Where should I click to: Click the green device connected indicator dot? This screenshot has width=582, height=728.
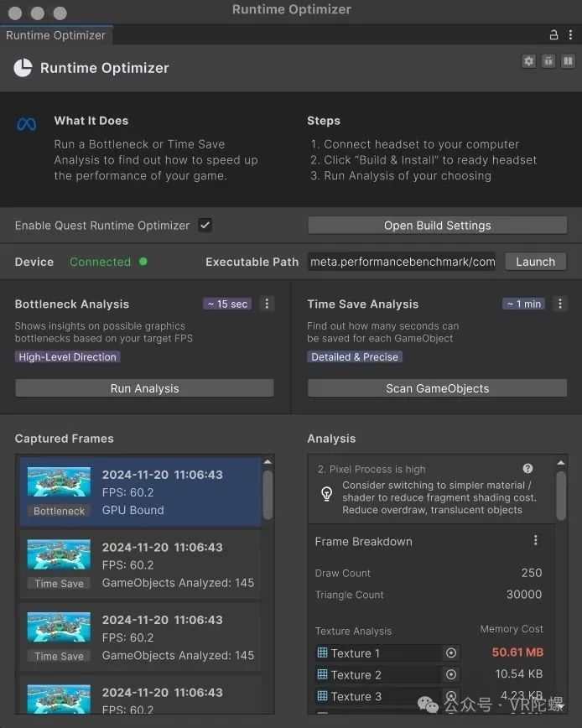tap(143, 262)
